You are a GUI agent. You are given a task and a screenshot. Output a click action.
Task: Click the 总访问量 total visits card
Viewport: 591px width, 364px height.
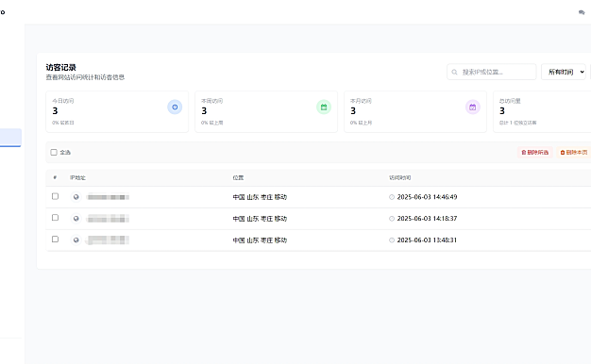click(x=542, y=111)
